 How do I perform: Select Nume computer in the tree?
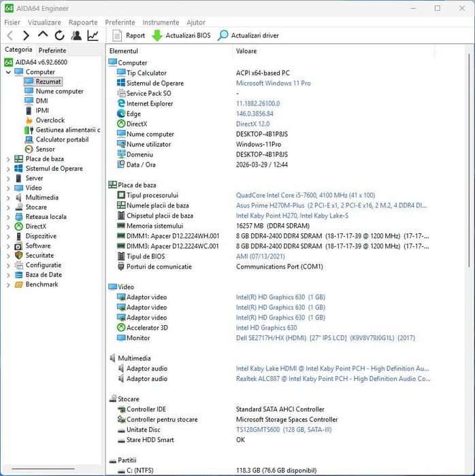point(54,91)
